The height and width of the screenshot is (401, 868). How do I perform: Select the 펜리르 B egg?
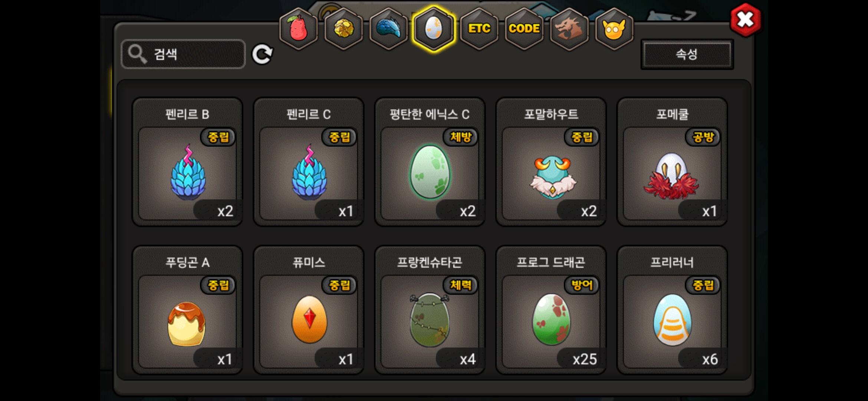click(x=187, y=162)
